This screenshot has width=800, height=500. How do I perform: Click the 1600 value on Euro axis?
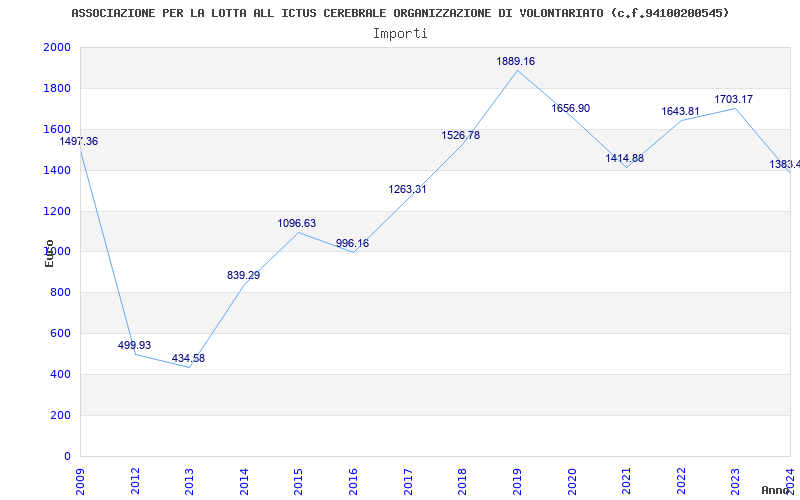click(x=58, y=129)
